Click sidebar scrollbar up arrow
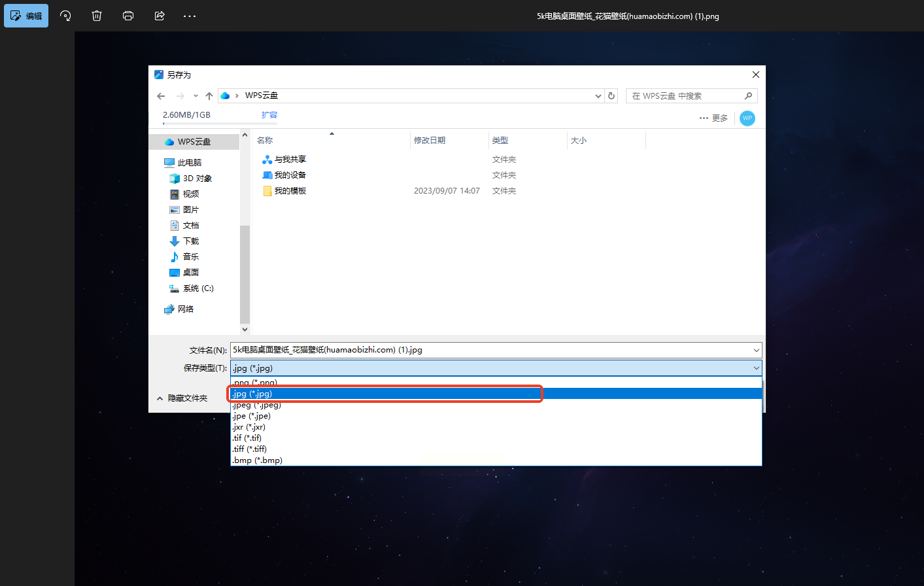The height and width of the screenshot is (586, 924). (245, 135)
